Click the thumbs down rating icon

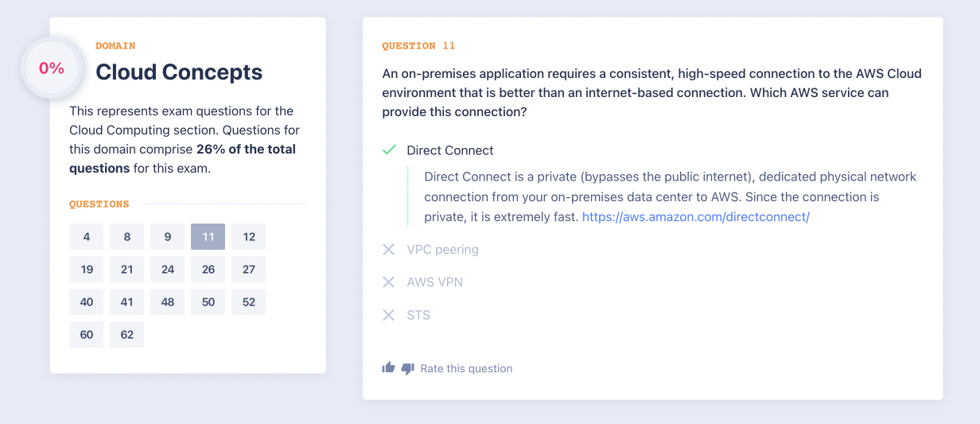coord(408,368)
